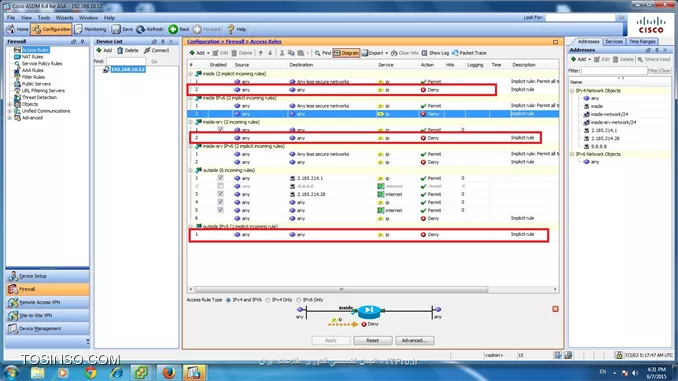Open the Export dropdown arrow

387,53
